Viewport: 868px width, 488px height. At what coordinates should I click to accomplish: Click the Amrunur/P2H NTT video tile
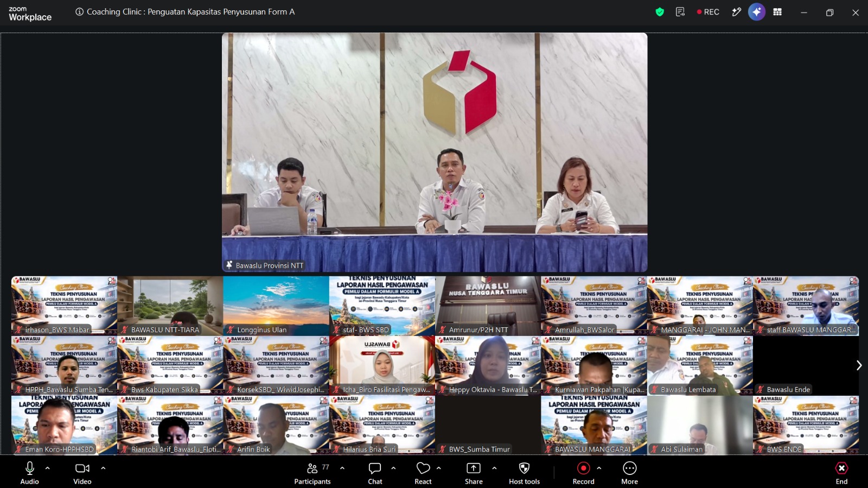[488, 306]
